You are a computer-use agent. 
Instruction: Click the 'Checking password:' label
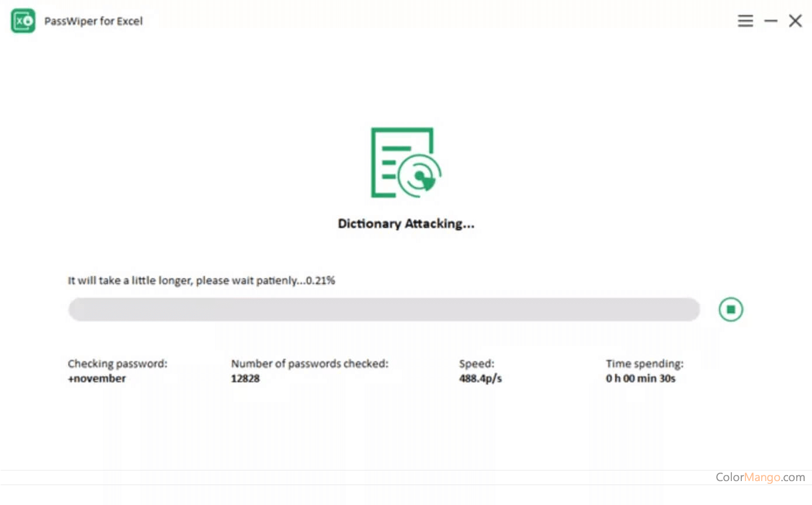(117, 364)
